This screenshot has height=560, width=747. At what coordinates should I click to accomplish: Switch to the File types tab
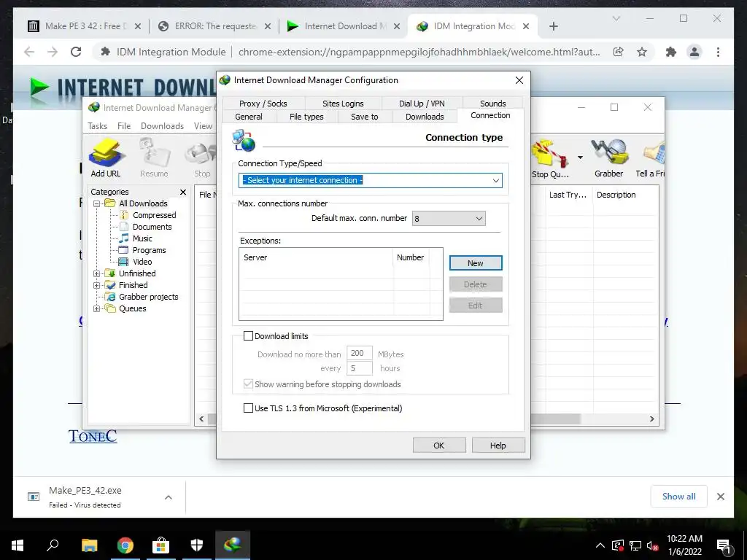click(306, 117)
